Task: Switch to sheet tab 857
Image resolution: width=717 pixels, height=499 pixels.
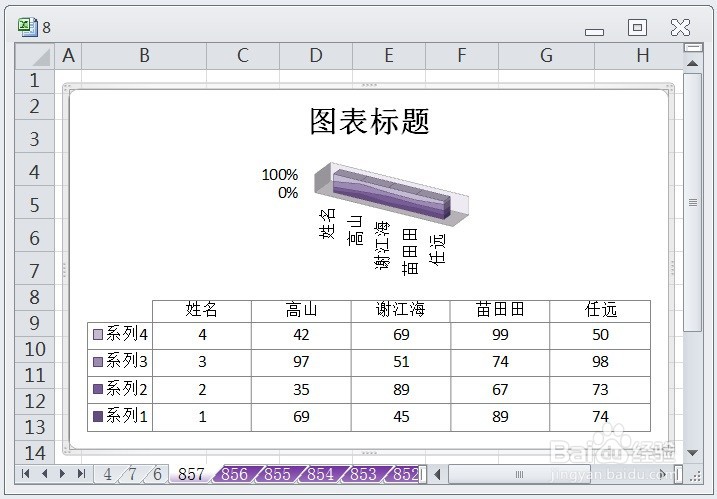Action: (191, 474)
